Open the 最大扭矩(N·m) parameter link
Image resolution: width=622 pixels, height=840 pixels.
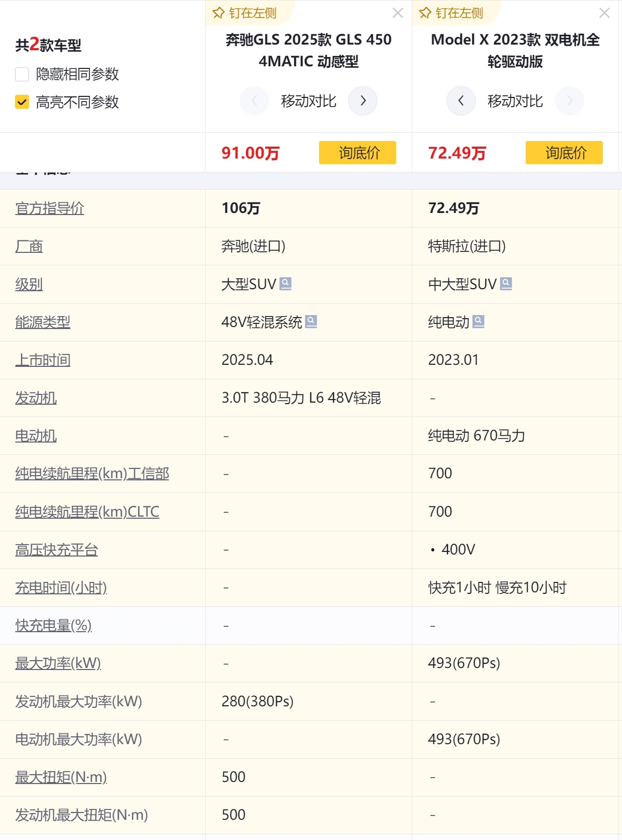61,777
